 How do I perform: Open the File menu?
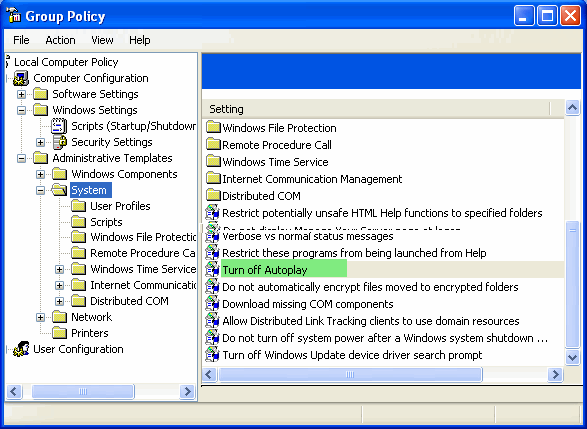[x=21, y=40]
